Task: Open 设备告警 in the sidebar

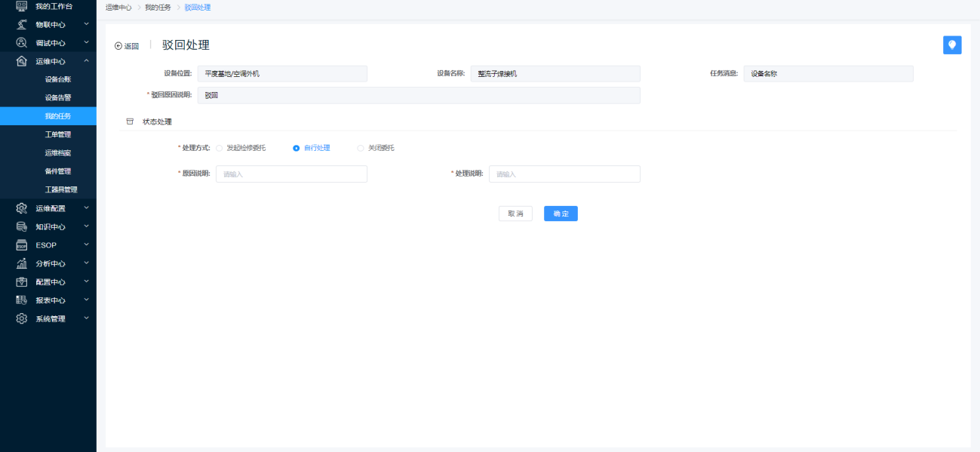Action: click(x=58, y=97)
